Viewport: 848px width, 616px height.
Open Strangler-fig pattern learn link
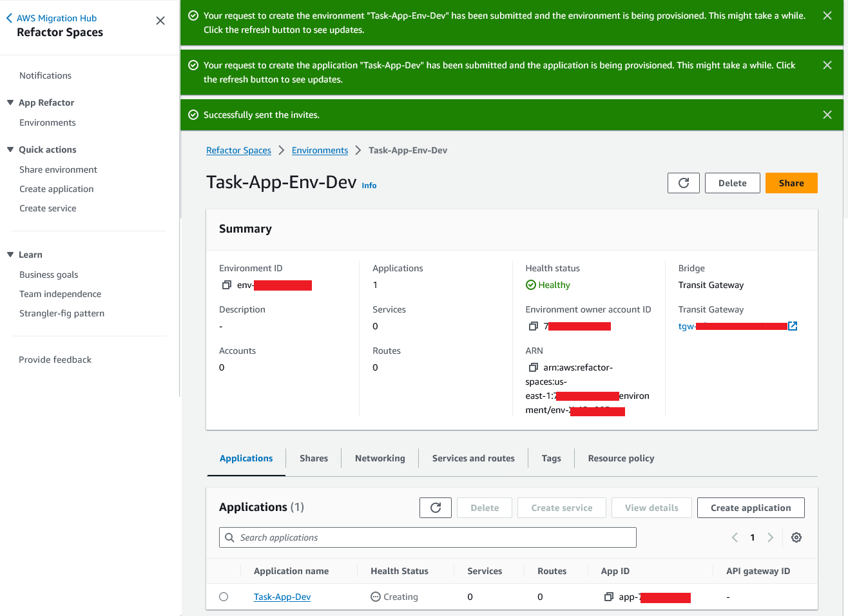click(62, 313)
